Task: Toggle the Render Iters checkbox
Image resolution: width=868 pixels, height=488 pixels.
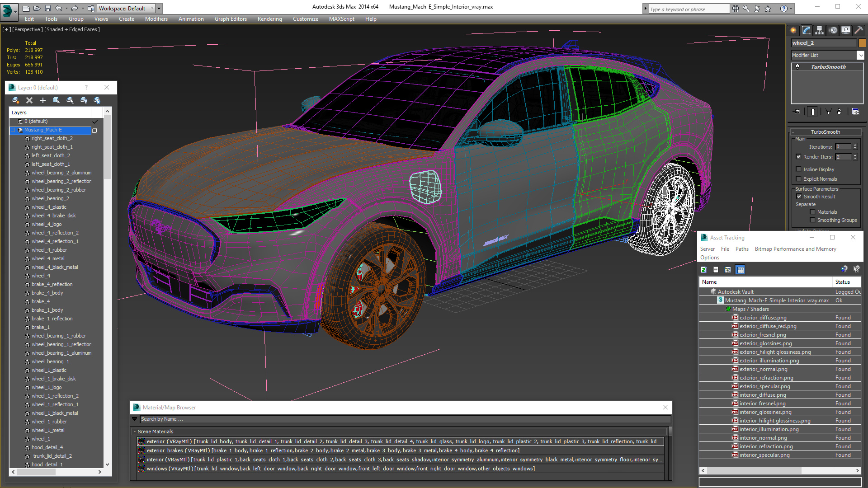Action: pyautogui.click(x=799, y=157)
